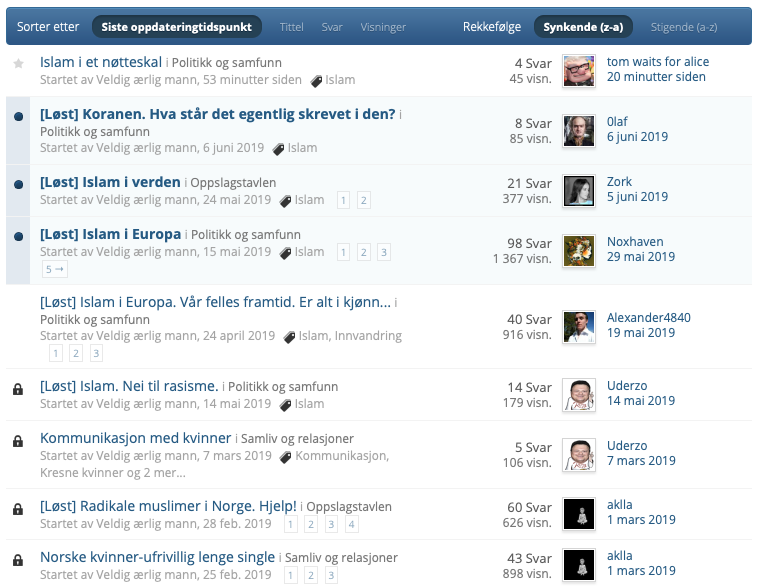Click lock icon on Radikale muslimer i Norge
This screenshot has width=759, height=586.
(18, 509)
